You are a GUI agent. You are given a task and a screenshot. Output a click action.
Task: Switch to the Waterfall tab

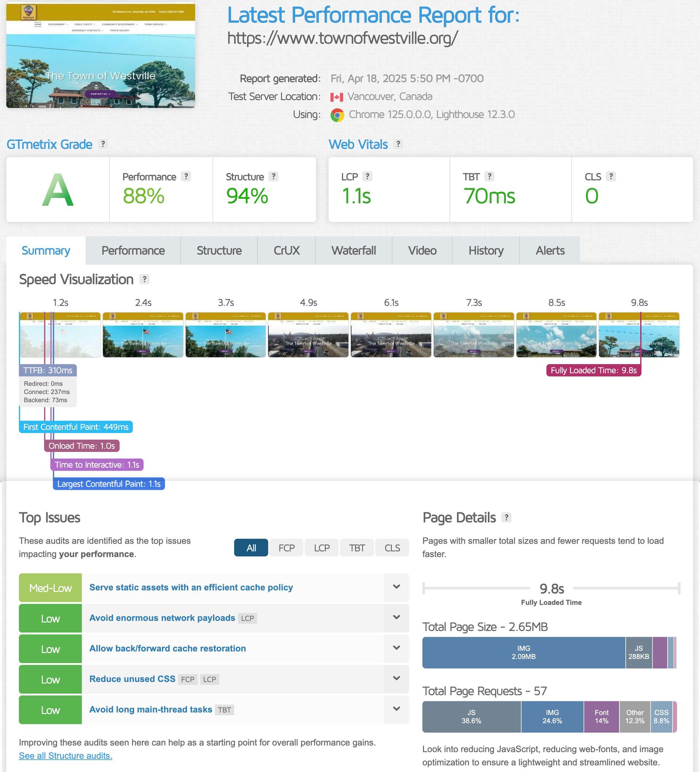pyautogui.click(x=353, y=250)
